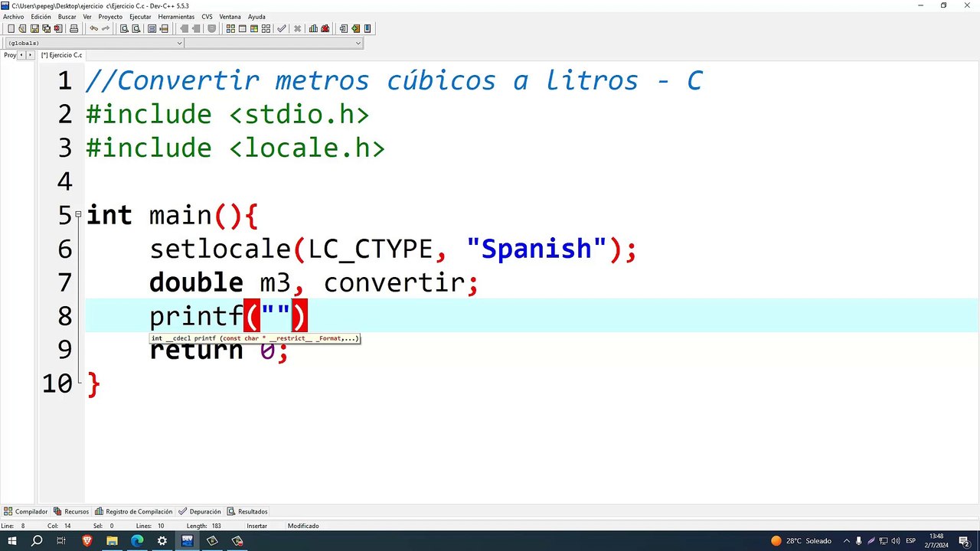Open the Recursos bottom tab
Image resolution: width=980 pixels, height=551 pixels.
[71, 511]
